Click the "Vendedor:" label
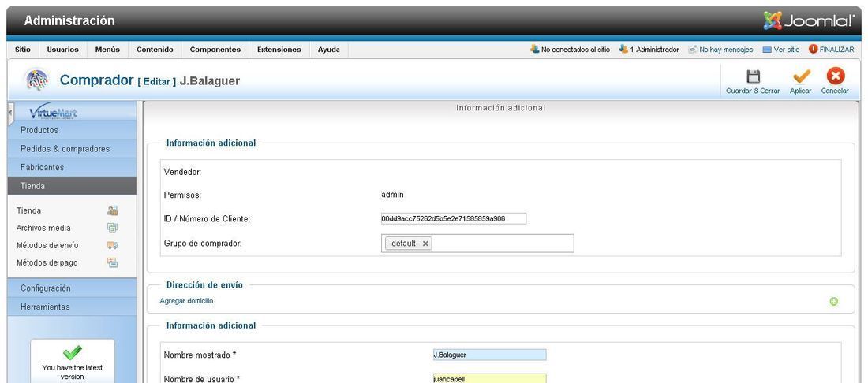 (182, 172)
